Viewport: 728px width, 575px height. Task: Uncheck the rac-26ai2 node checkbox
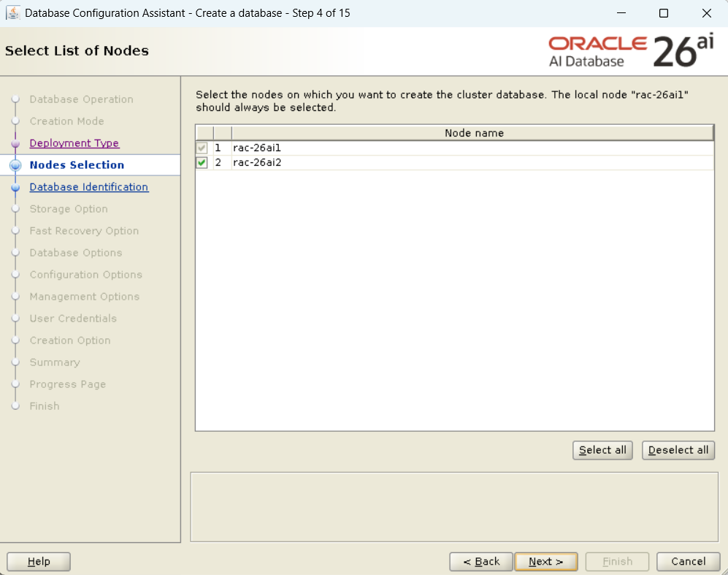click(x=202, y=162)
